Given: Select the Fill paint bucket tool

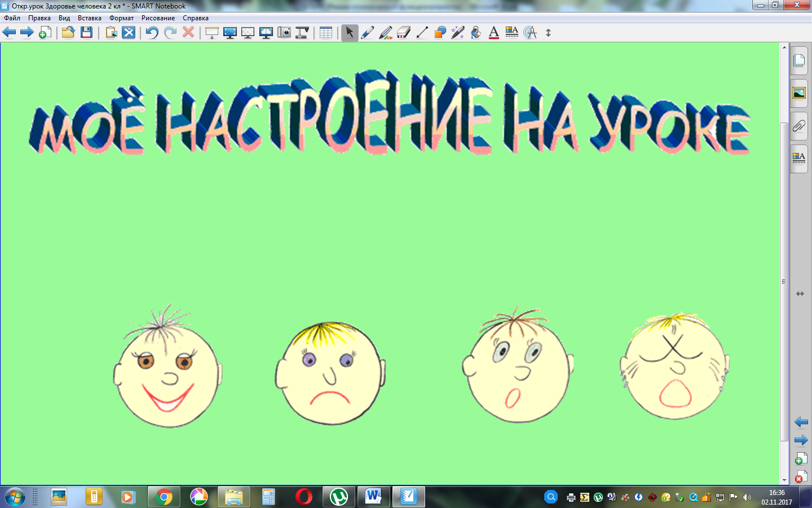Looking at the screenshot, I should coord(476,33).
